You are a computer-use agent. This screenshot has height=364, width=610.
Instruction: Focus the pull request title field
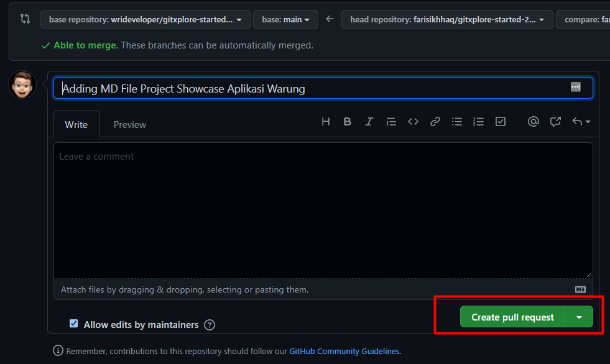323,88
